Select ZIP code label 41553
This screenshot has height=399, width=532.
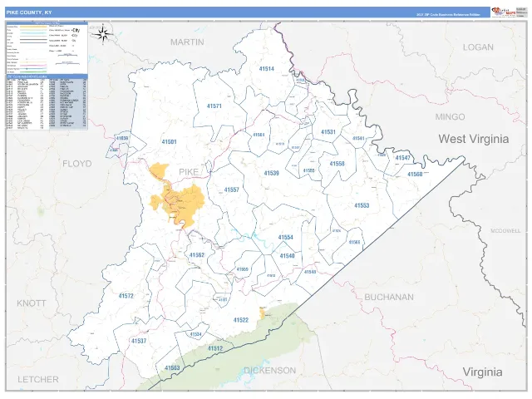tap(362, 205)
